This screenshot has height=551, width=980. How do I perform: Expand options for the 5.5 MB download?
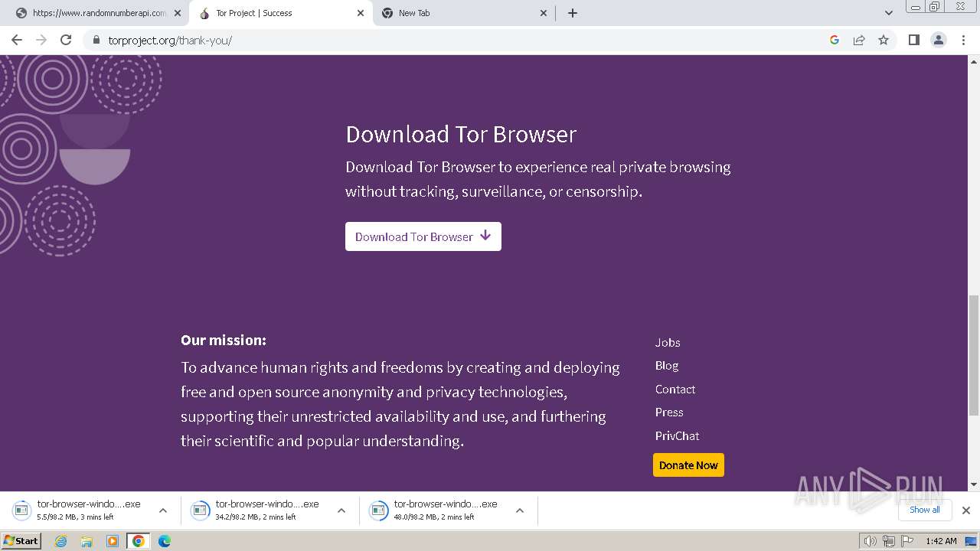point(163,510)
